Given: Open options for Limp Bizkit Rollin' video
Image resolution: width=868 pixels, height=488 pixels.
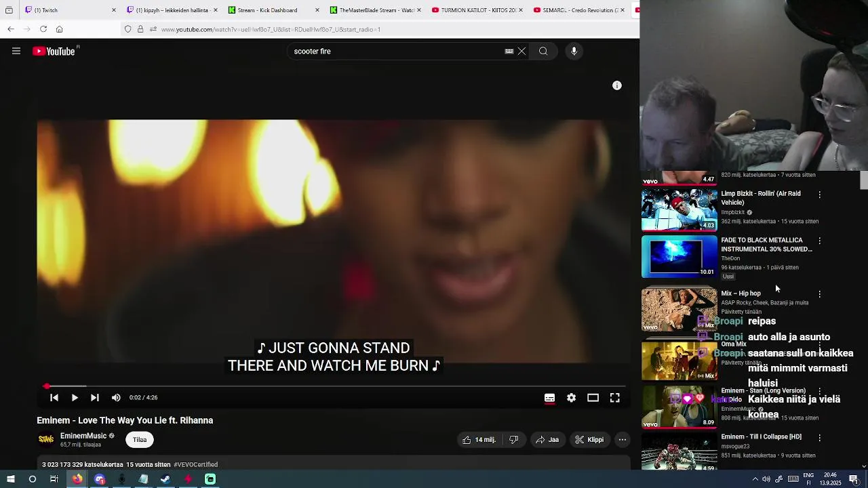Looking at the screenshot, I should tap(820, 195).
